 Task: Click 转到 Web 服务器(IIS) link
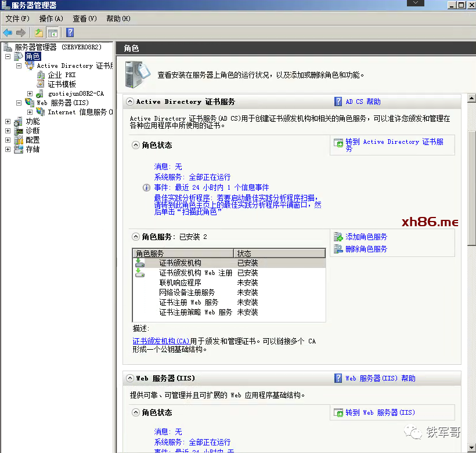380,412
